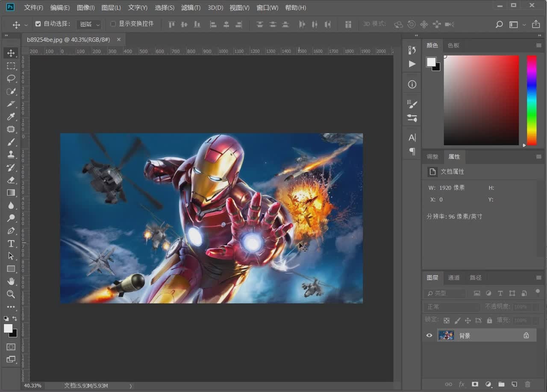Open the Color panel options menu
Screen dimensions: 547x392
[x=539, y=45]
